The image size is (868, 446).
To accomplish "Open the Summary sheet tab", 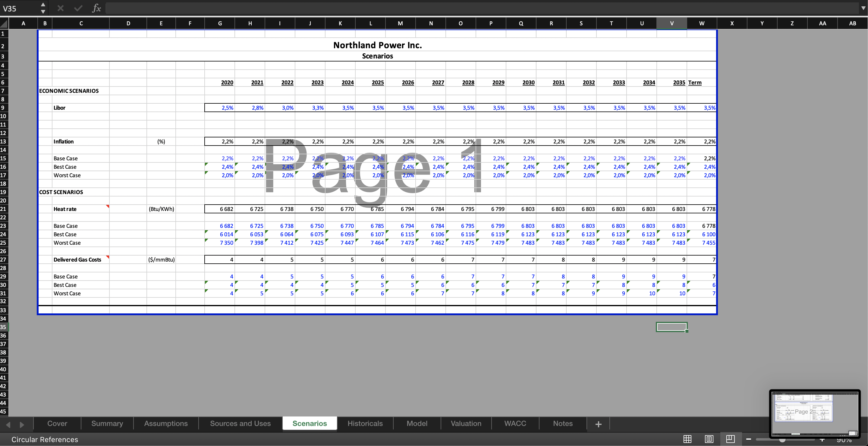I will [x=107, y=423].
